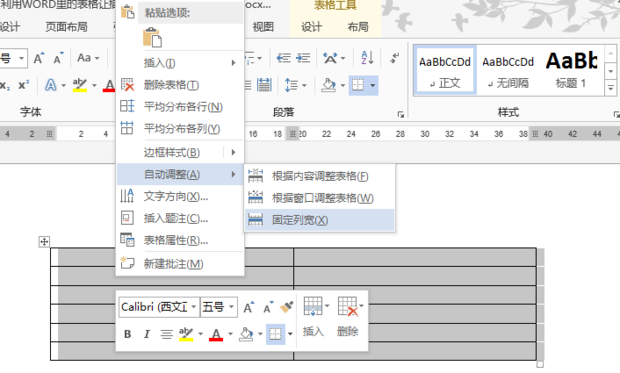Screen dimensions: 620x373
Task: Open the Aa change case dropdown
Action: tap(88, 58)
